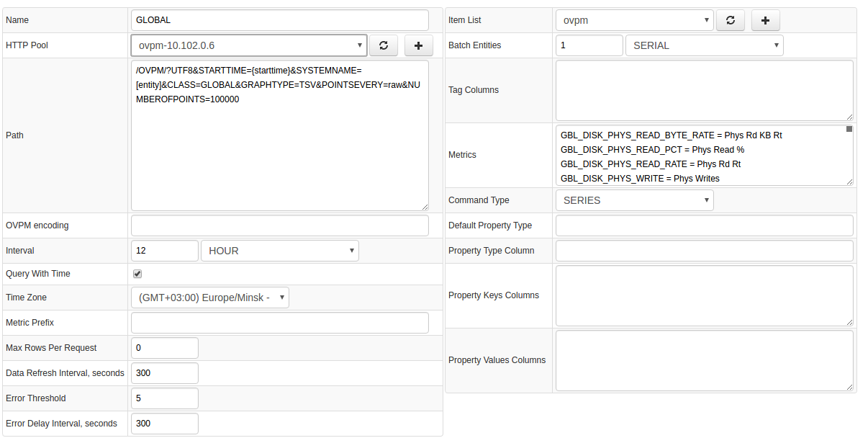
Task: Click the Metrics box scrollbar arrow
Action: click(849, 128)
